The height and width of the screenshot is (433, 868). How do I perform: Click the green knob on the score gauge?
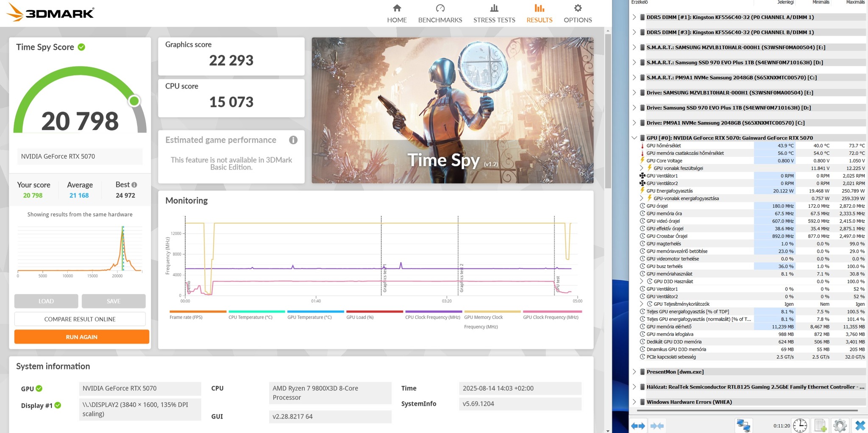tap(134, 101)
